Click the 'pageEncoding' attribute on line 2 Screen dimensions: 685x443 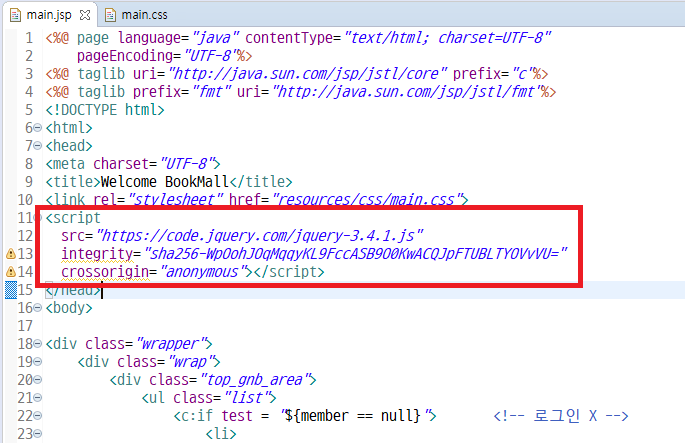[x=125, y=56]
